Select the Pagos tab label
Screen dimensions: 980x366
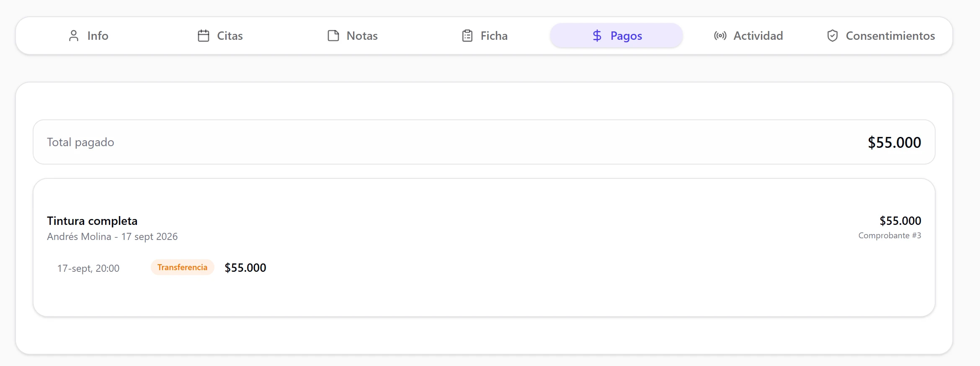(626, 36)
